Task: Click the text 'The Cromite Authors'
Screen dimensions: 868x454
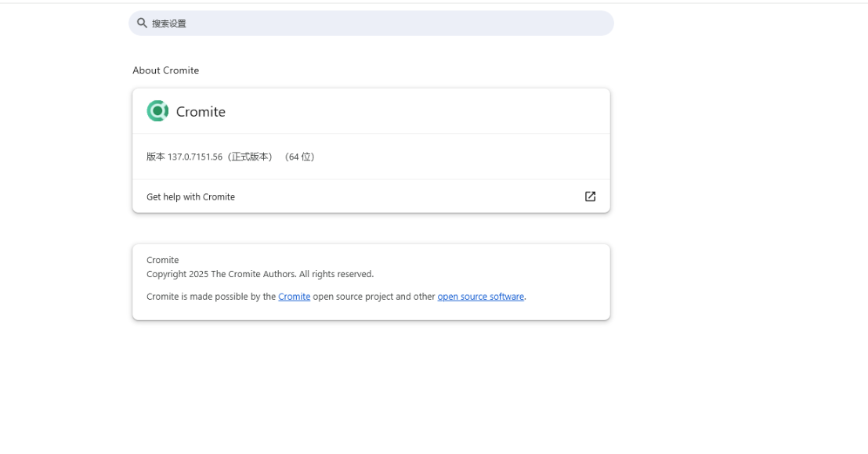Action: click(253, 274)
